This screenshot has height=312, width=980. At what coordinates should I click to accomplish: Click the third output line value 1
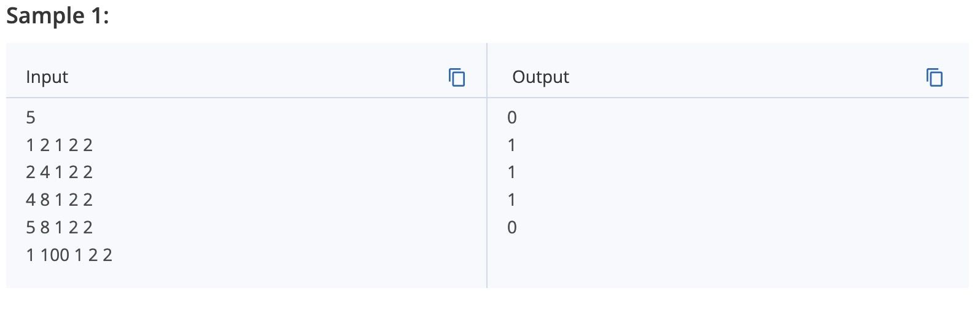coord(511,172)
